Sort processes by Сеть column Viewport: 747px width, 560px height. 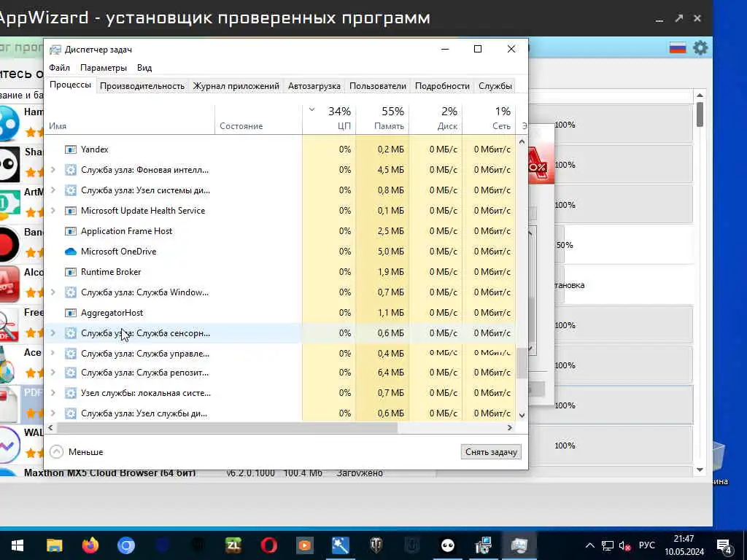coord(489,120)
